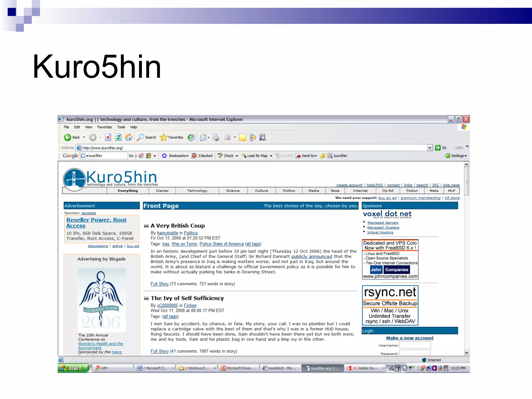Viewport: 532px width, 399px height.
Task: Click the Windows Start button
Action: click(x=72, y=368)
